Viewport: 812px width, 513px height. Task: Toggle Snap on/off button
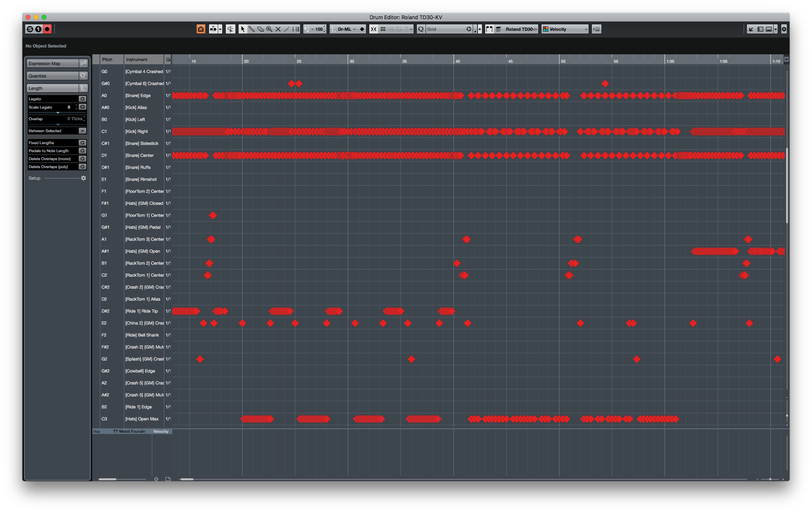click(x=374, y=29)
